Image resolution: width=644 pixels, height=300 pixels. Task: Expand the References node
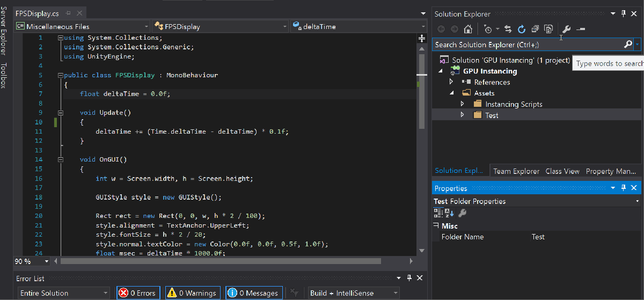[x=451, y=82]
